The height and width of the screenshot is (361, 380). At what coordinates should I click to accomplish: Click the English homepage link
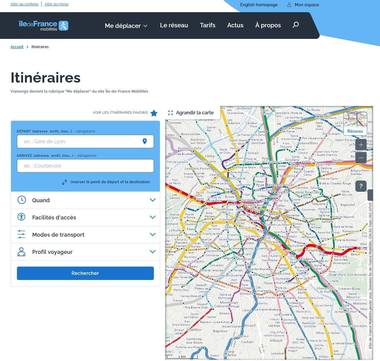click(259, 5)
